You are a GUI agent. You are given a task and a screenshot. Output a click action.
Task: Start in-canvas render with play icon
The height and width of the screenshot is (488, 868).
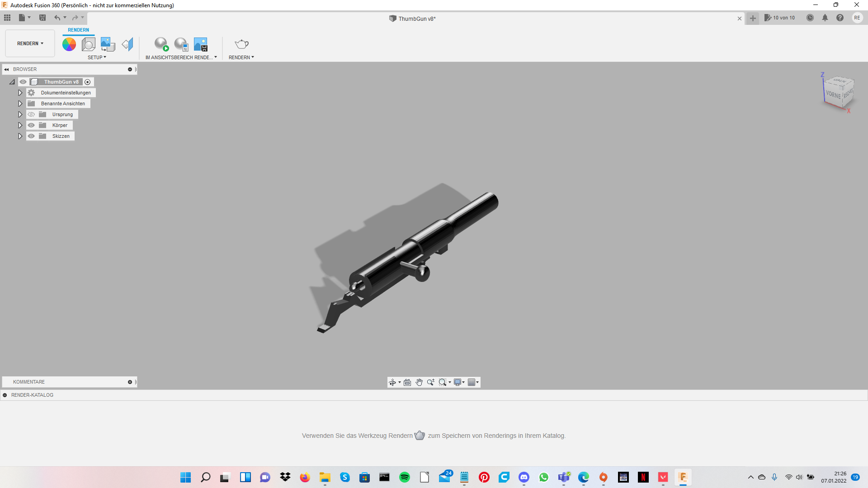161,44
